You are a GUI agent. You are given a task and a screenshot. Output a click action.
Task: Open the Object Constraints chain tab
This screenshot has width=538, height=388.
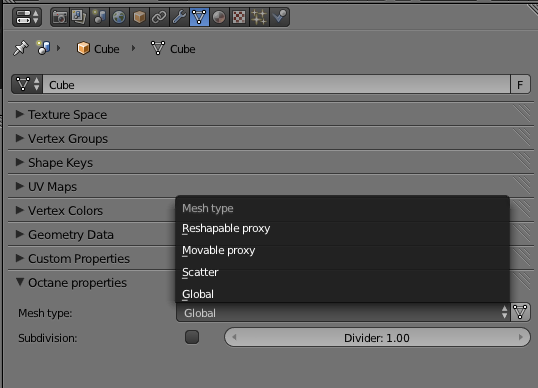159,17
